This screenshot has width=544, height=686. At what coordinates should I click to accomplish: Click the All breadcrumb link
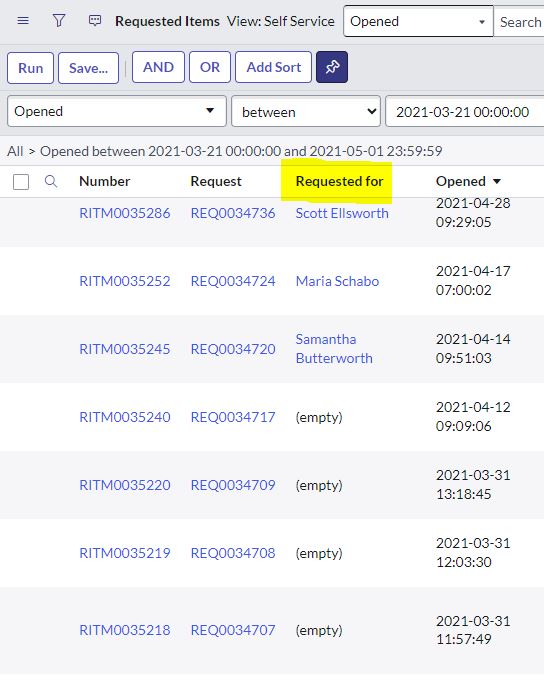click(15, 151)
